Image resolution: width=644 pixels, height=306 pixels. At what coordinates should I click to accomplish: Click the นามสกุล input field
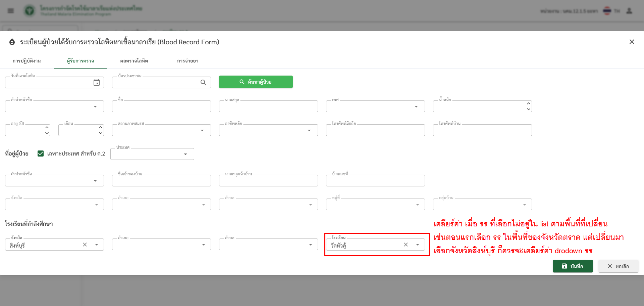pyautogui.click(x=268, y=107)
